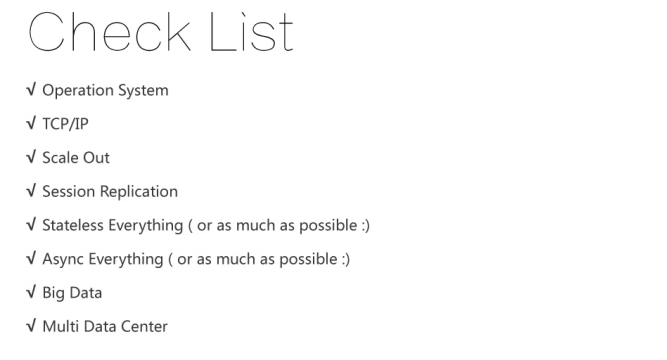Click the checkmark beside Session Replication
Image resolution: width=667 pixels, height=360 pixels.
pos(31,191)
